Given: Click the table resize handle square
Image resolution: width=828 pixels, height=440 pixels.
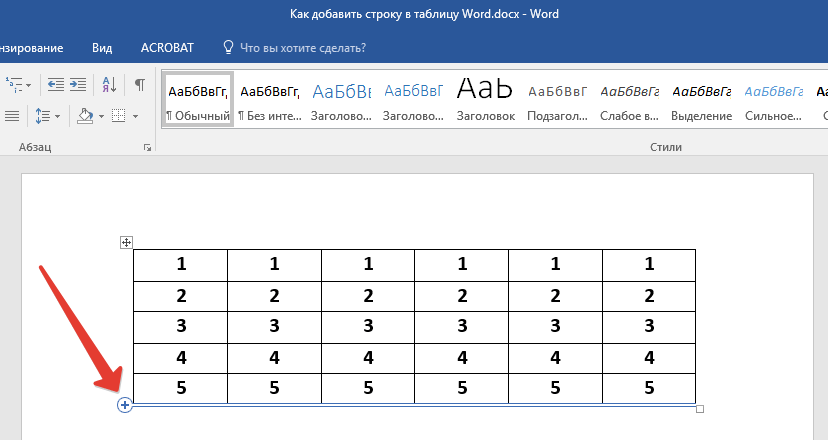Looking at the screenshot, I should coord(700,409).
